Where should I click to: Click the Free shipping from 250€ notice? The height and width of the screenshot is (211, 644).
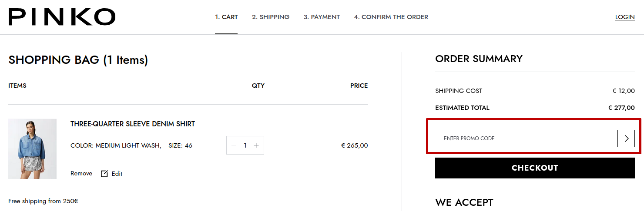[x=43, y=201]
